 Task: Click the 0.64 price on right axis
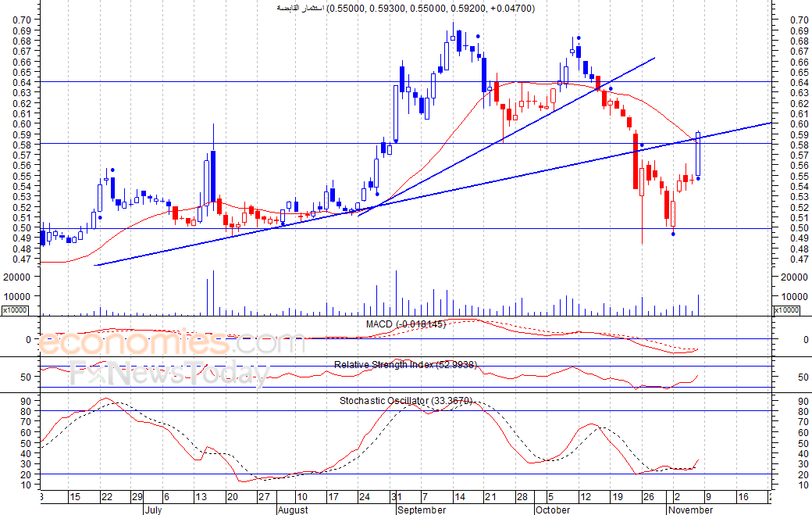pos(799,82)
